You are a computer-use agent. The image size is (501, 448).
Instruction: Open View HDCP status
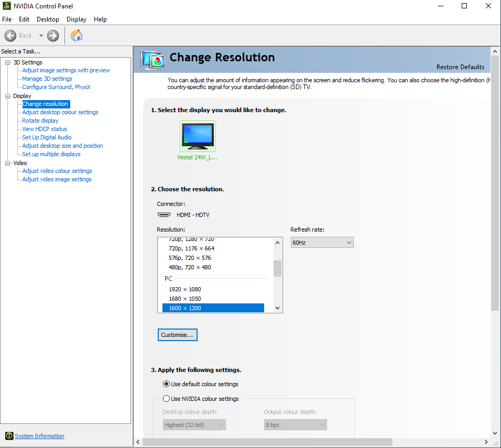[45, 129]
